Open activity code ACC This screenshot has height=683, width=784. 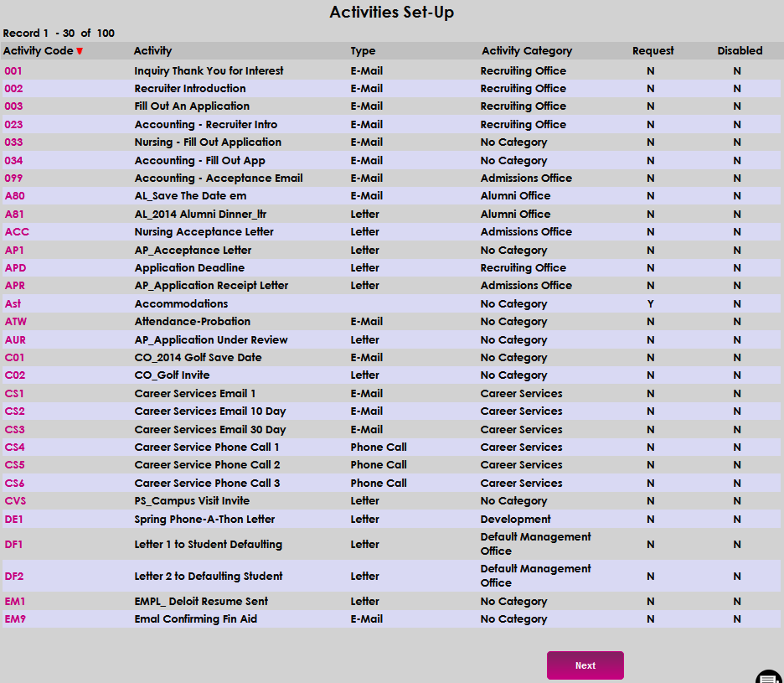[15, 231]
